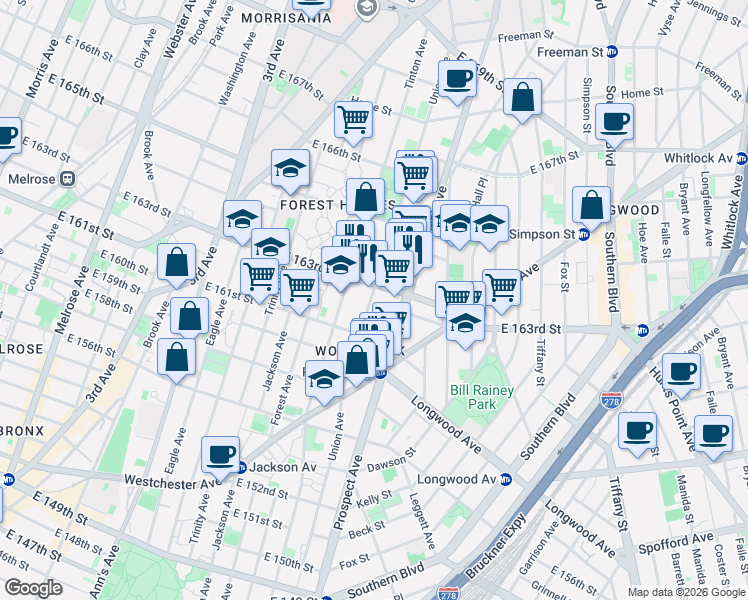748x600 pixels.
Task: Click the Webster Ave label
Action: (x=180, y=29)
